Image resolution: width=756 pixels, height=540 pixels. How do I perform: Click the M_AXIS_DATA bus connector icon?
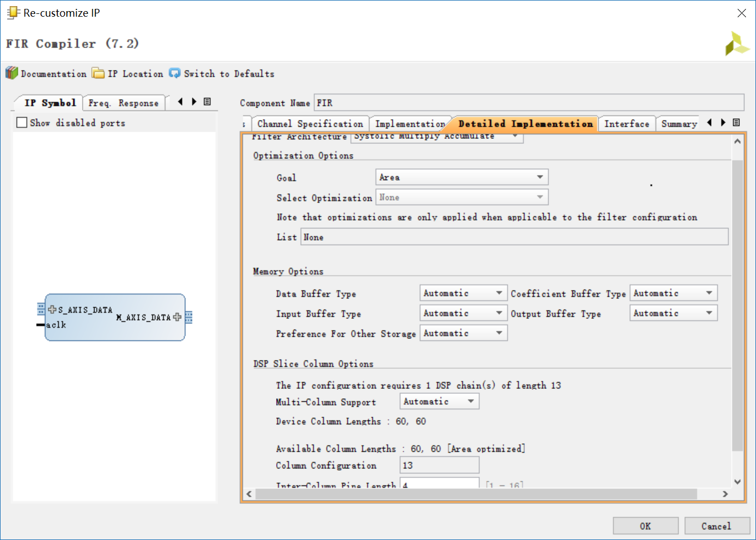coord(189,317)
